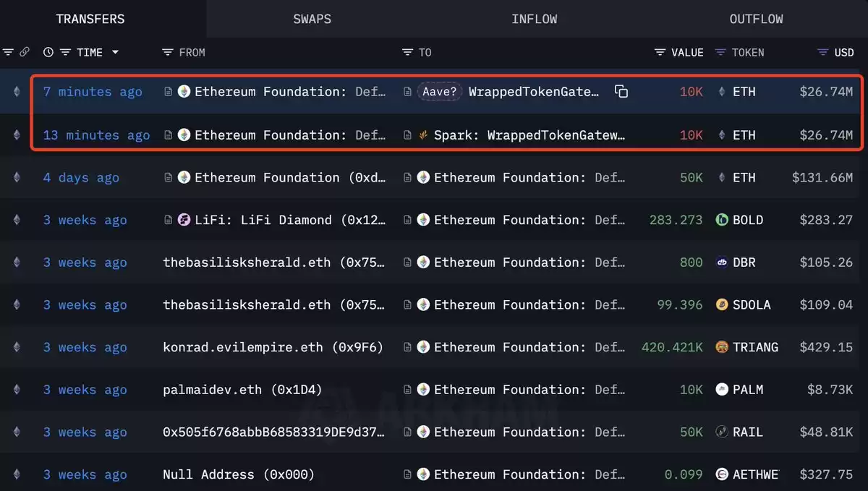Click the TRIANG token icon
Image resolution: width=868 pixels, height=491 pixels.
click(721, 347)
